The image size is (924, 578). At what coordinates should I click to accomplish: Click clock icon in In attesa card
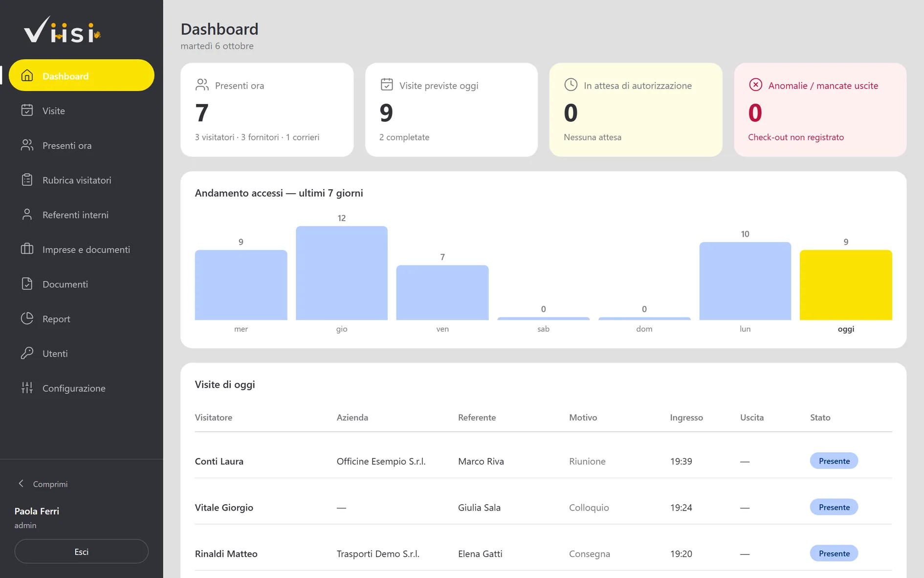tap(571, 85)
